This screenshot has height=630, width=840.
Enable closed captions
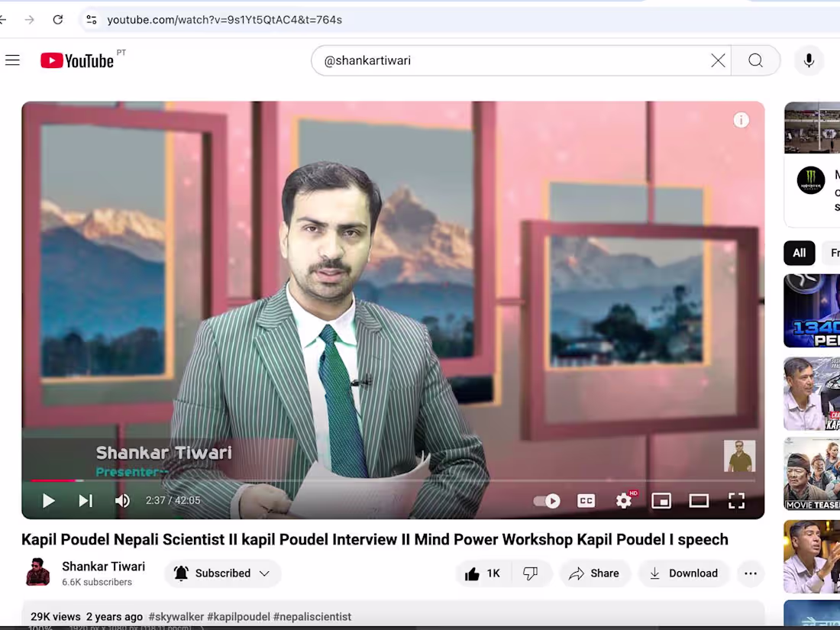586,500
